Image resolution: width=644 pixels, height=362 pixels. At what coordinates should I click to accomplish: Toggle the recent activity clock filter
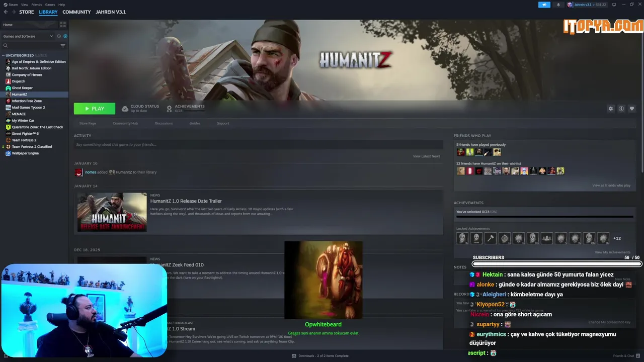point(59,36)
